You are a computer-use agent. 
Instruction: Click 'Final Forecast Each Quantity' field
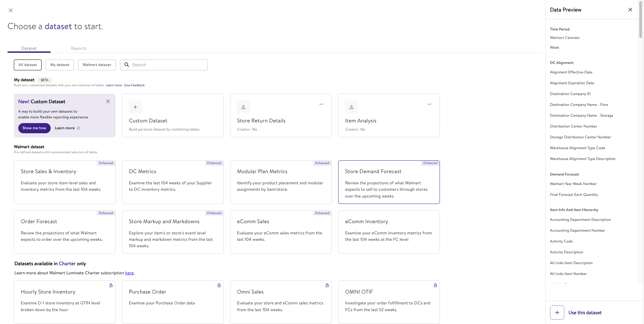pos(574,195)
